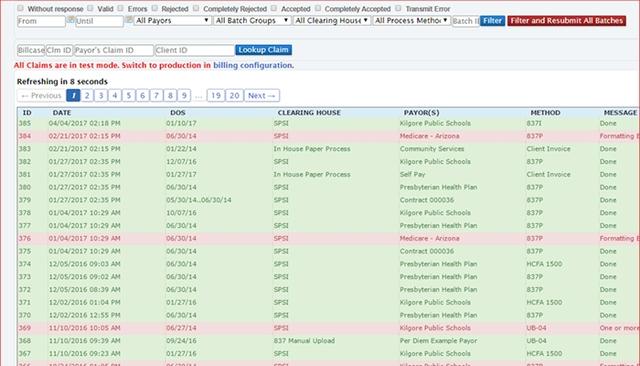Focus the Client ID input field
640x366 pixels.
pyautogui.click(x=195, y=50)
